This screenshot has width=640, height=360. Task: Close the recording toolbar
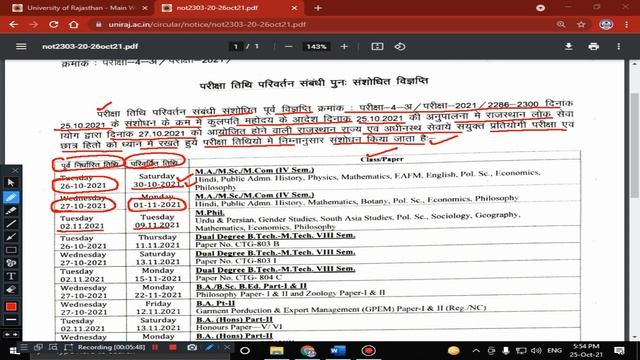point(227,347)
